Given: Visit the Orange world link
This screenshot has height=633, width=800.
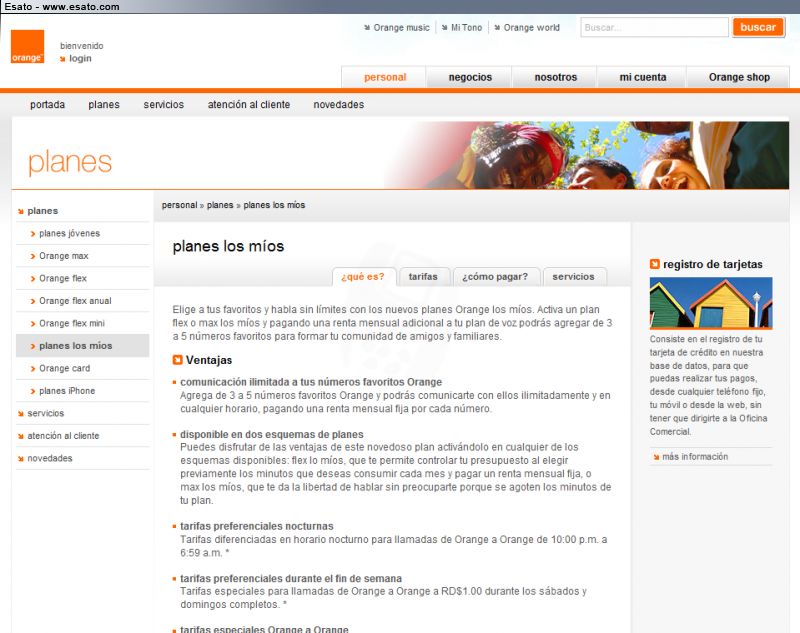Looking at the screenshot, I should click(x=532, y=28).
